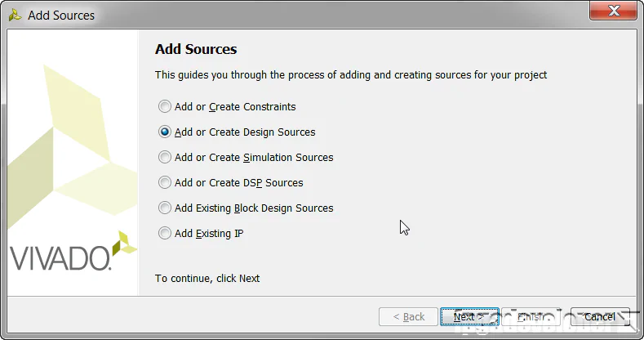Click the 'To continue, click Next' hint

click(207, 279)
